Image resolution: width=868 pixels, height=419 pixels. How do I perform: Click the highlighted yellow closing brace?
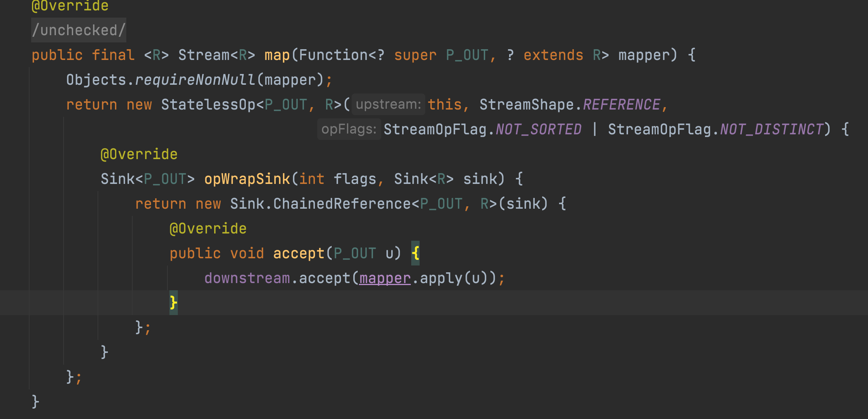point(173,303)
